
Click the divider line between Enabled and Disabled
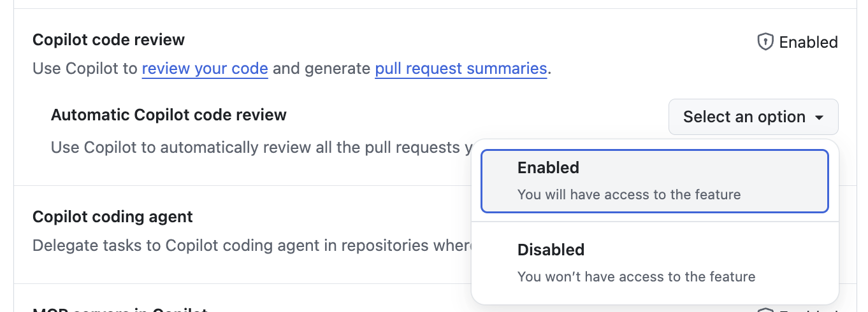point(655,222)
